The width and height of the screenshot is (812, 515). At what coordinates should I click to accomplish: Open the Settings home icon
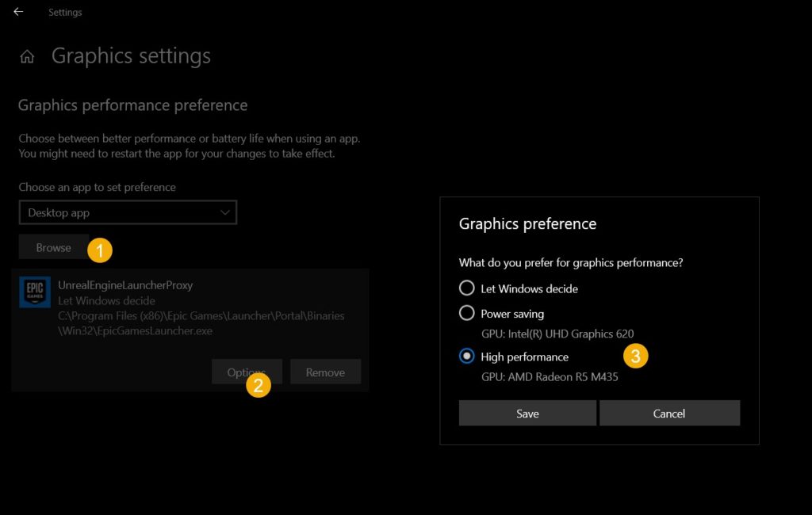27,56
